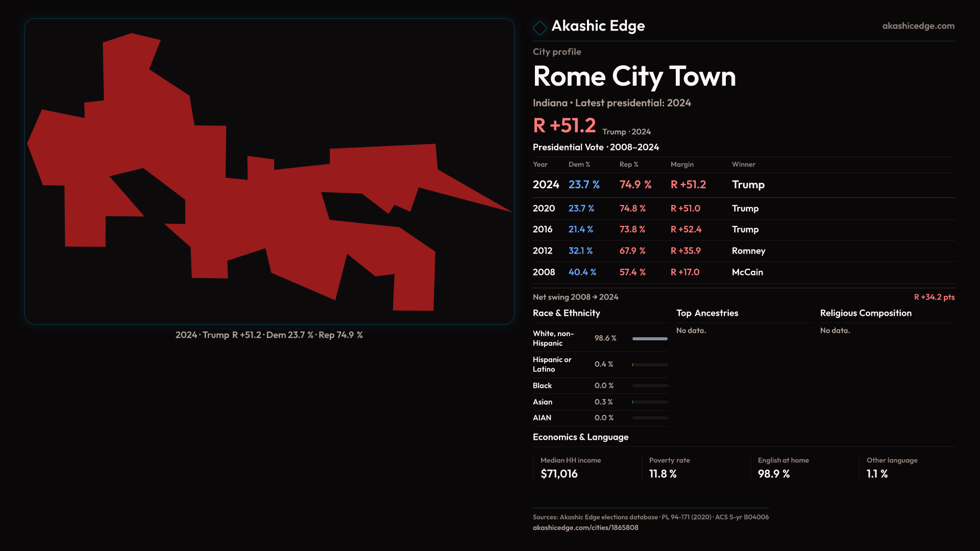Image resolution: width=980 pixels, height=551 pixels.
Task: Click the Rome City Town title
Action: (634, 77)
